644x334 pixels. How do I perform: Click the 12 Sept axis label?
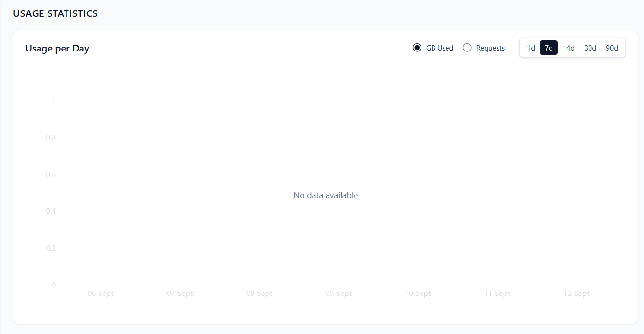point(577,293)
